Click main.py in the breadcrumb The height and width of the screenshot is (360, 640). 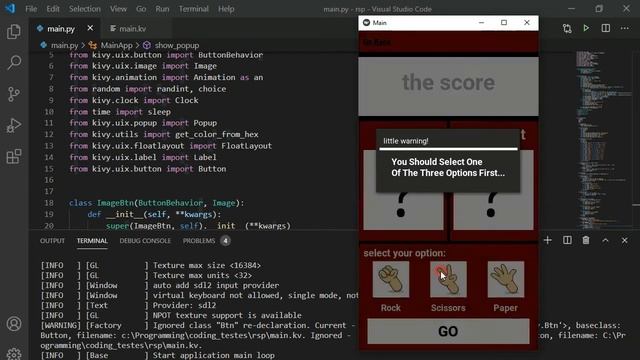(x=64, y=45)
